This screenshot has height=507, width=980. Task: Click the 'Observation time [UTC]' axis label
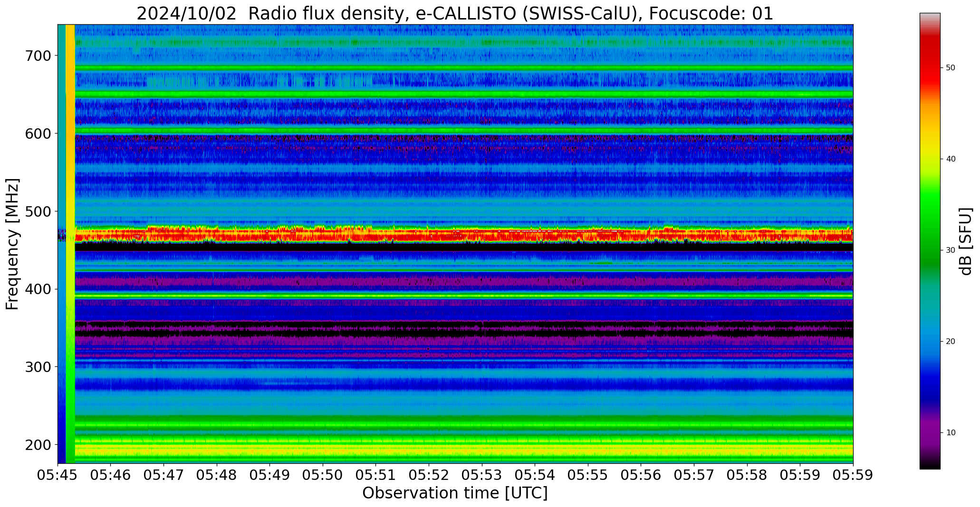(x=455, y=493)
